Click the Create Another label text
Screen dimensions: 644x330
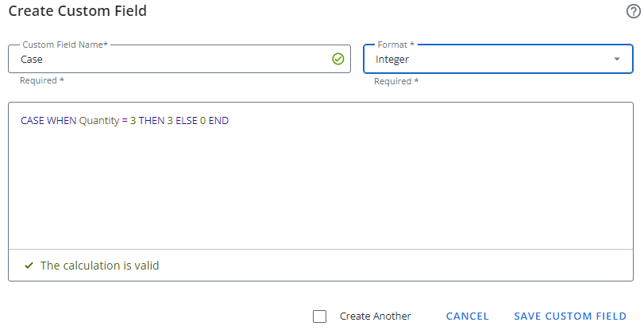(x=375, y=316)
